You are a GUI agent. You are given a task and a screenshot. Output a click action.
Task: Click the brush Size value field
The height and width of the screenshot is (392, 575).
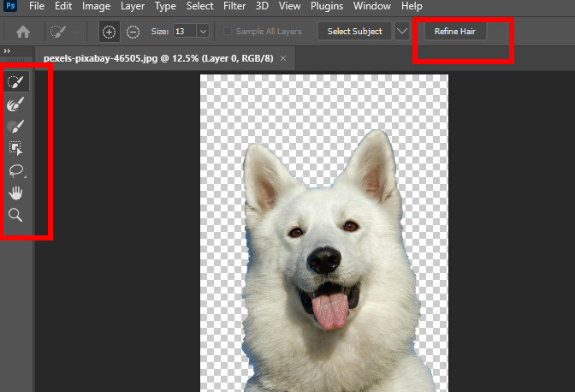tap(185, 32)
